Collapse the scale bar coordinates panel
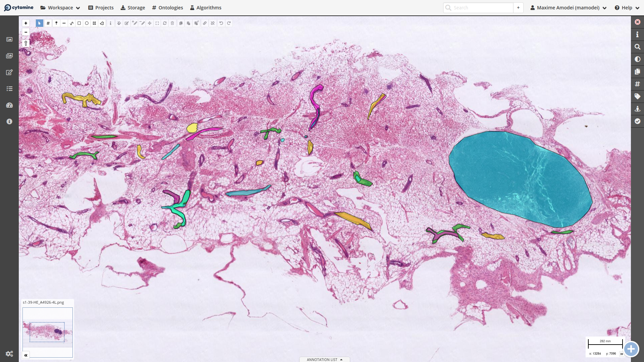This screenshot has height=362, width=644. pyautogui.click(x=622, y=354)
